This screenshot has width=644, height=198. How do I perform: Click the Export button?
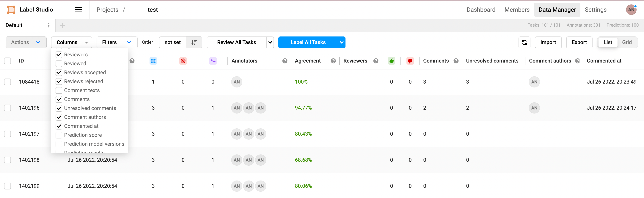(579, 42)
